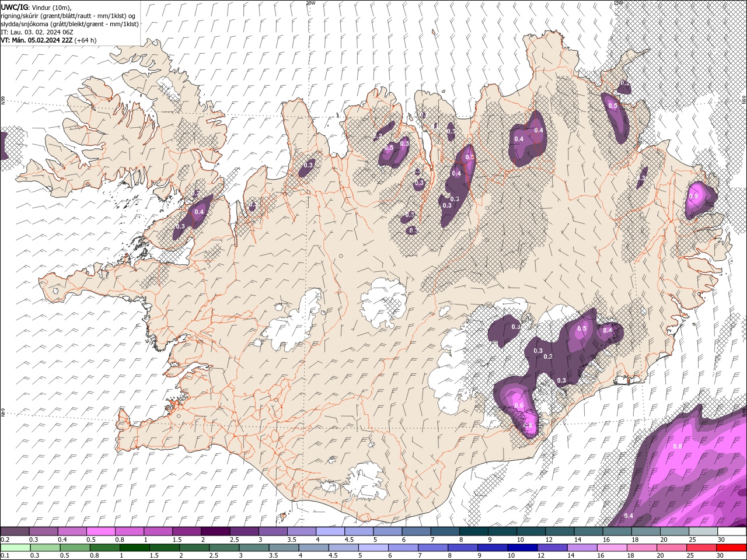Select the light pink swatch between 16 and 18, lower scale
747x560 pixels.
pos(612,548)
